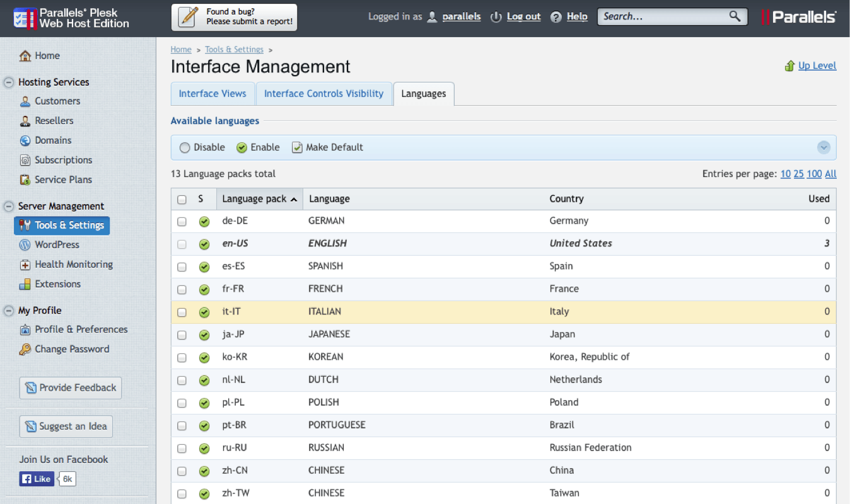
Task: Click the magnifying glass search icon
Action: pyautogui.click(x=735, y=16)
